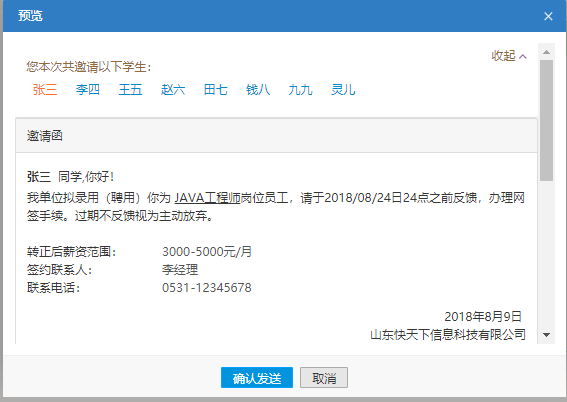Select student 张三
567x402 pixels.
(x=45, y=89)
